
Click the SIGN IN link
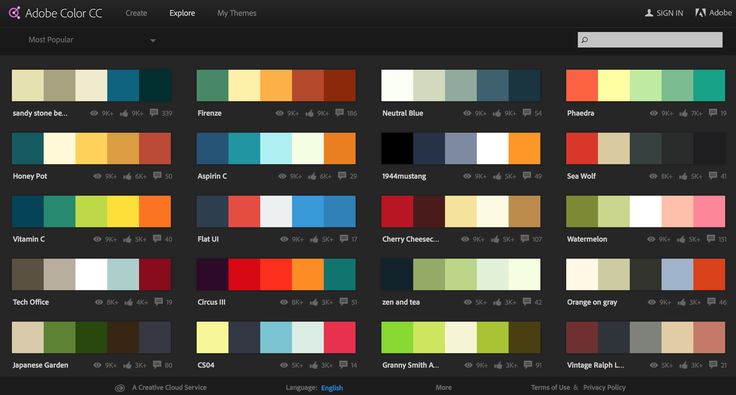pyautogui.click(x=670, y=13)
